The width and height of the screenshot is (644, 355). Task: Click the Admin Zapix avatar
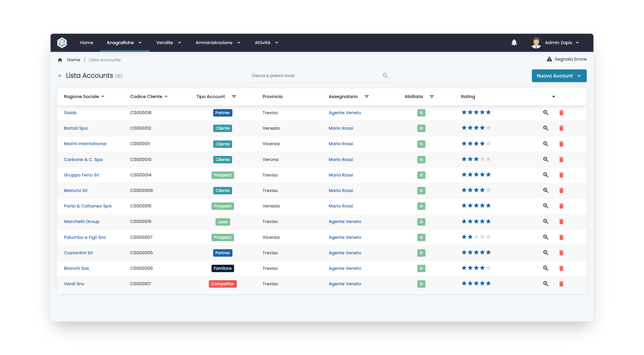[x=536, y=43]
